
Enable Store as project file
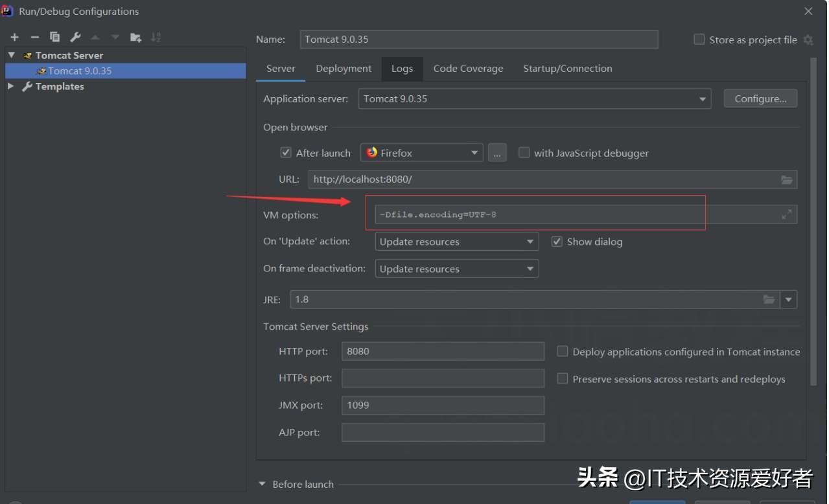699,40
